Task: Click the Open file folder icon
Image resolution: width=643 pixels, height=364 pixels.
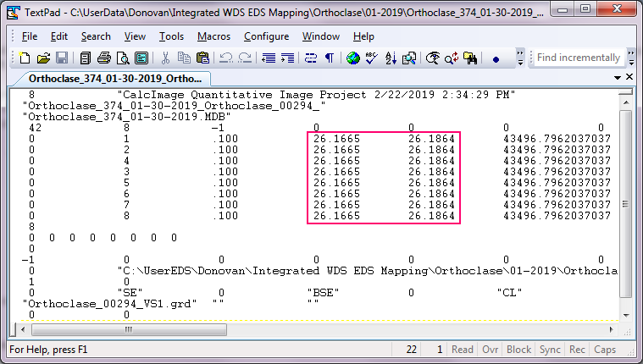Action: tap(43, 58)
